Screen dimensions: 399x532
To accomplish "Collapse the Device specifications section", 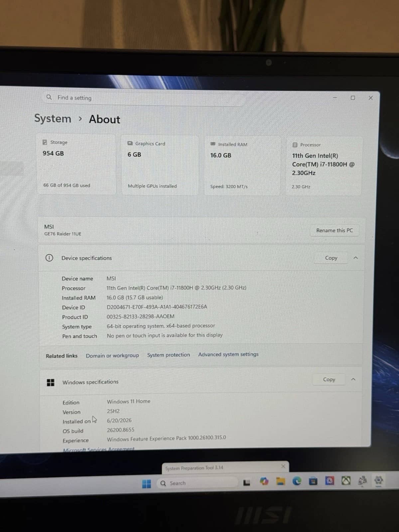I will pos(355,258).
